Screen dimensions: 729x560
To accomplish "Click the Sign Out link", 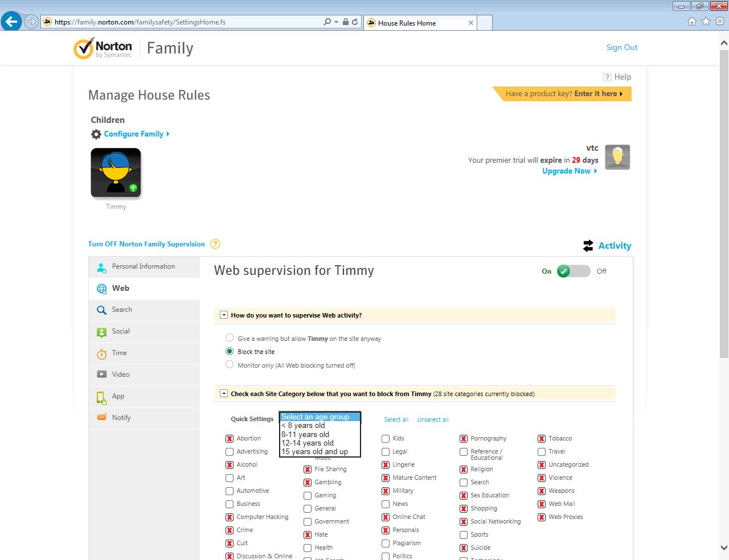I will [x=621, y=48].
